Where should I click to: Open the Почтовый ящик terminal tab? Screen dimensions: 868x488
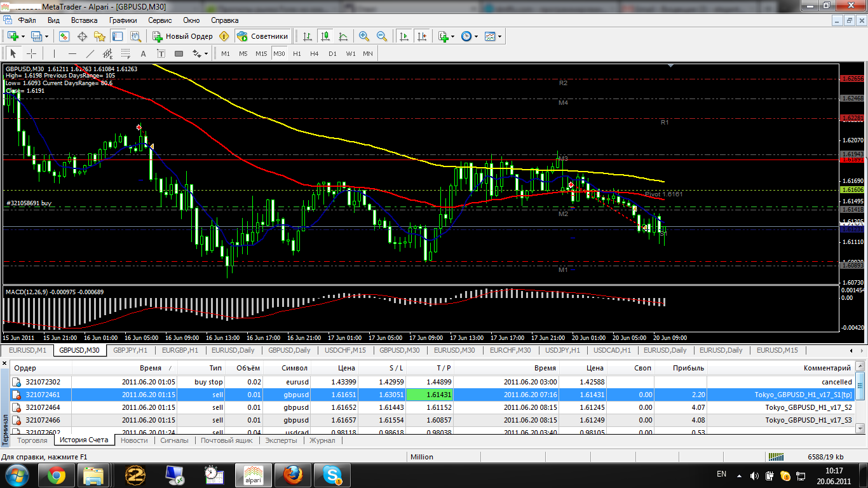[x=227, y=440]
